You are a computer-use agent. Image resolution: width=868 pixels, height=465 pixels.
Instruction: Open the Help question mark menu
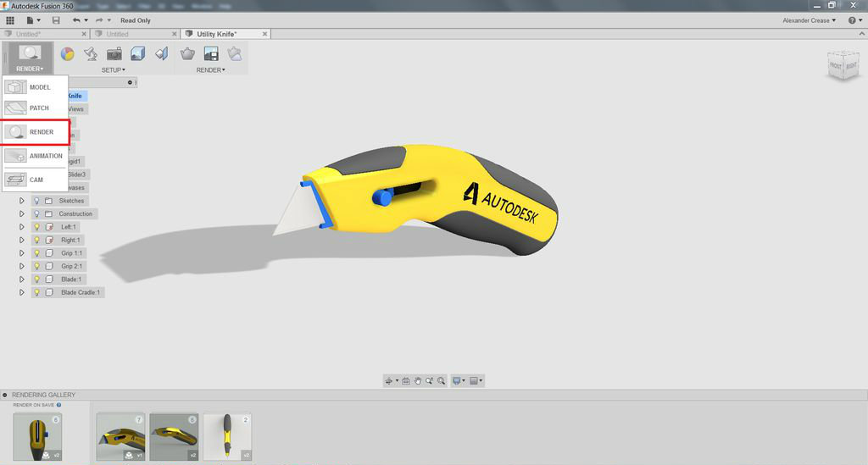854,20
